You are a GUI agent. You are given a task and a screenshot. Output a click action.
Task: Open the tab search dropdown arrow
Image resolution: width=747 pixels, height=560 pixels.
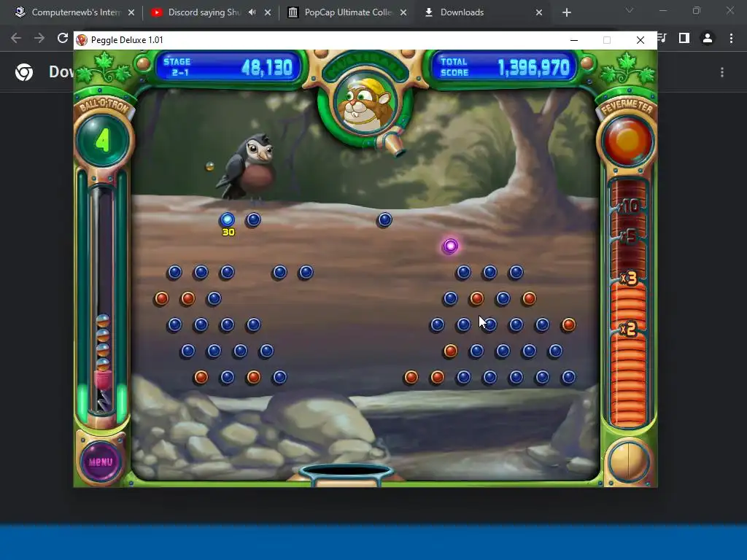(630, 10)
